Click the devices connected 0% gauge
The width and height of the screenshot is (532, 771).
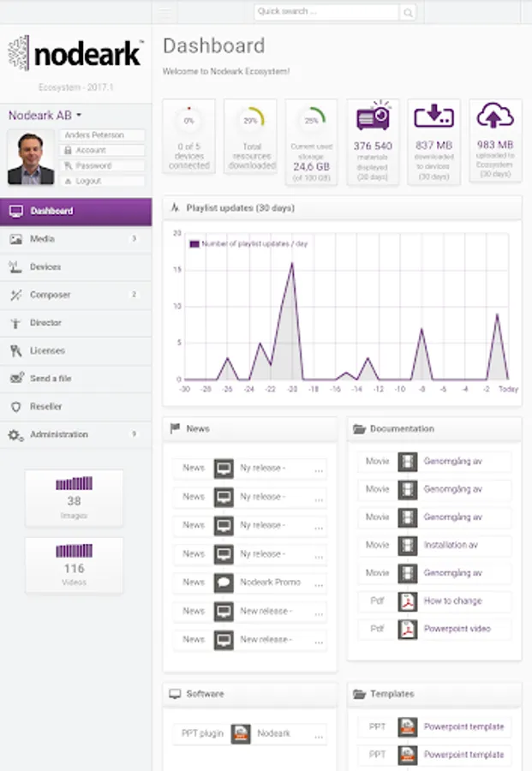(188, 121)
